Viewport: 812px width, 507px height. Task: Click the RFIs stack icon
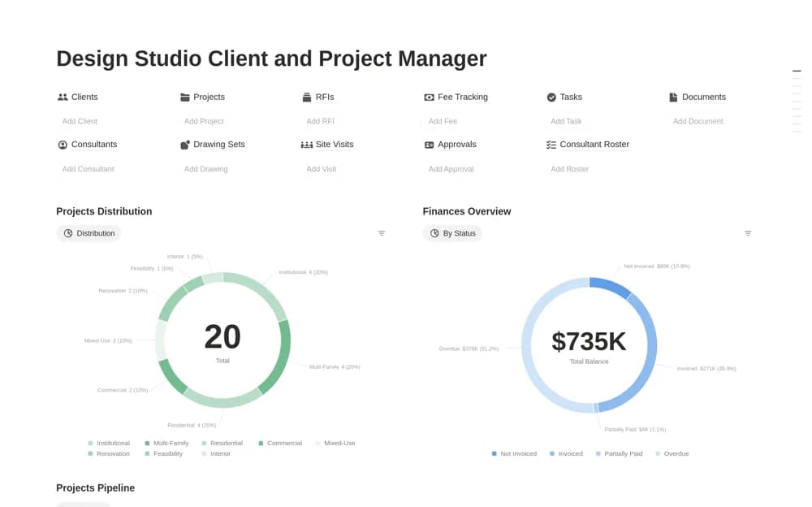coord(307,97)
